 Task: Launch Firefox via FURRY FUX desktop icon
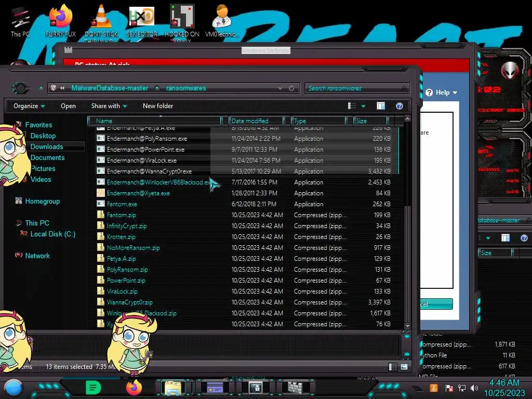pyautogui.click(x=61, y=21)
